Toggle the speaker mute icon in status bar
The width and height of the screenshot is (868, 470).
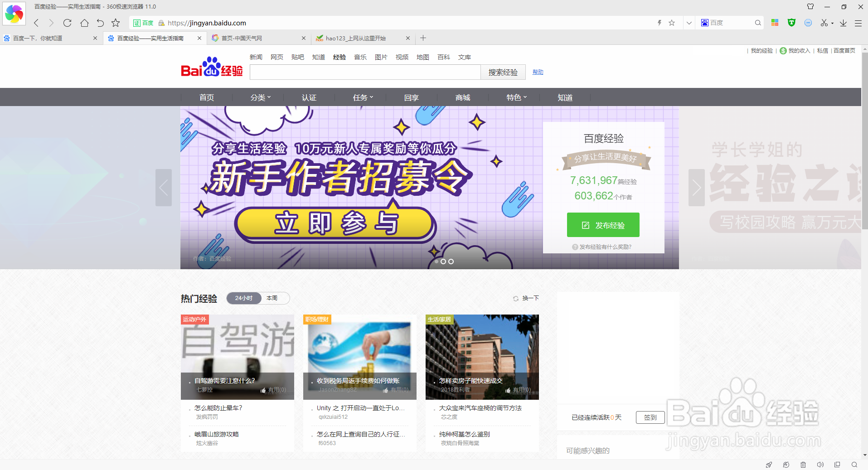point(820,465)
